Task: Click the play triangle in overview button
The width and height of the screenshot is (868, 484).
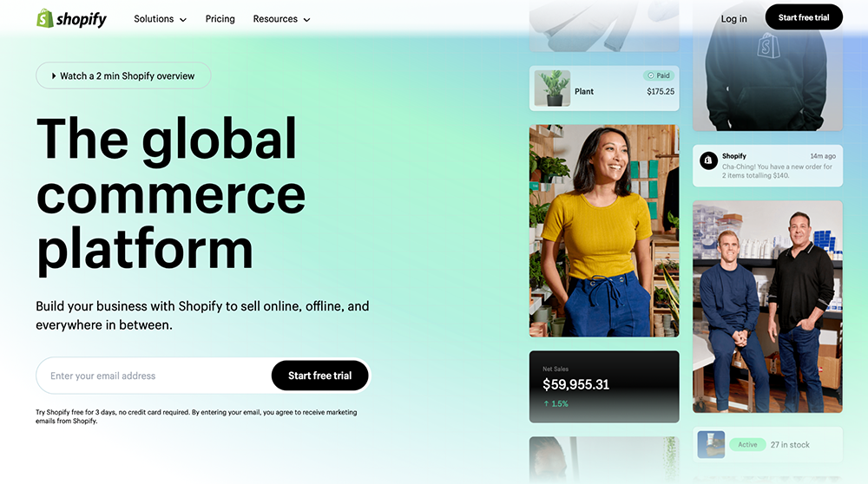Action: 54,75
